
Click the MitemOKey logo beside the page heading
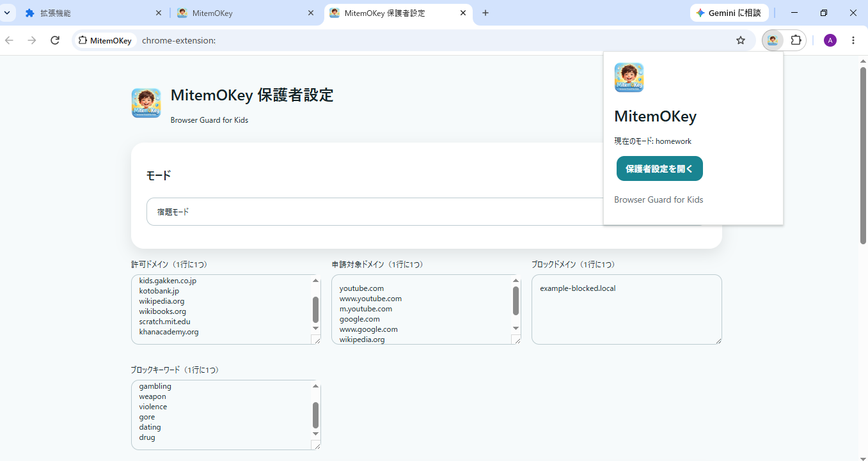[146, 103]
